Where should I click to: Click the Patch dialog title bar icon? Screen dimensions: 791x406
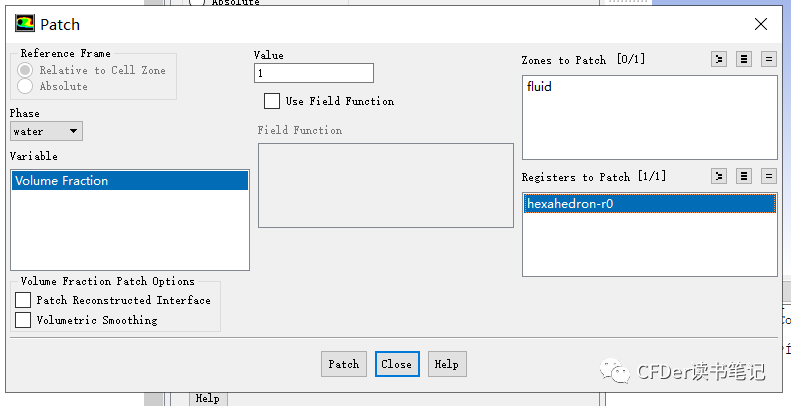tap(25, 24)
